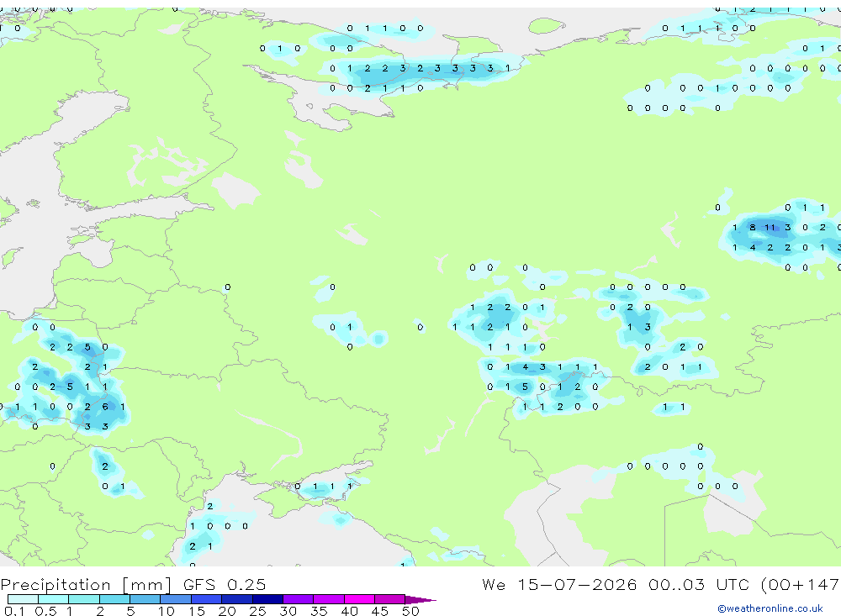Click the '25' legend label
Screen dimensions: 841x616
click(257, 611)
